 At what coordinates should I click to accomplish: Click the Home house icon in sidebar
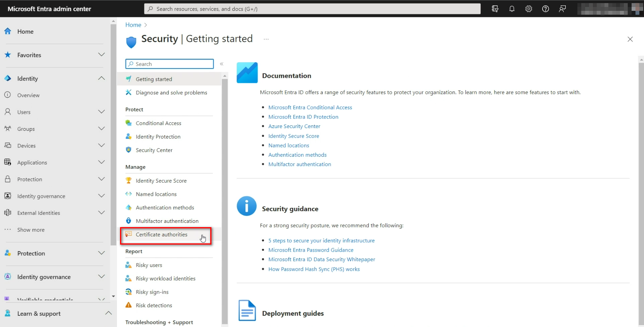8,31
